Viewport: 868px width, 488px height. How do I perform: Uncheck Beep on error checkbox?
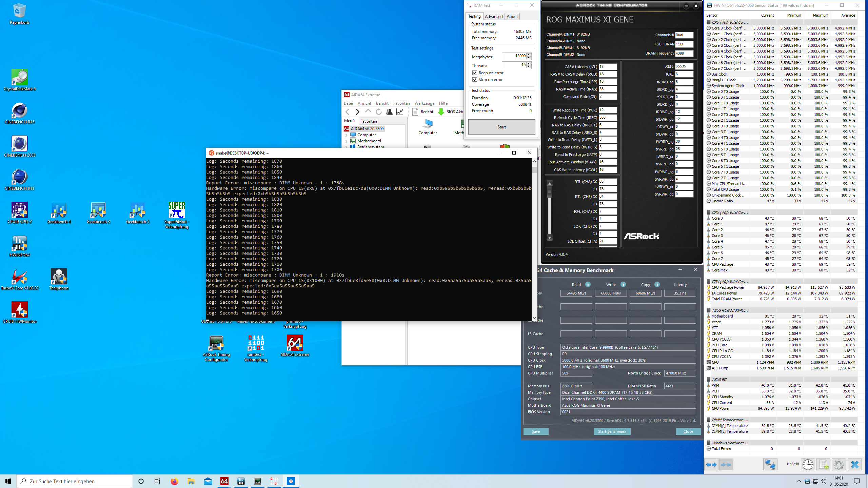(475, 73)
